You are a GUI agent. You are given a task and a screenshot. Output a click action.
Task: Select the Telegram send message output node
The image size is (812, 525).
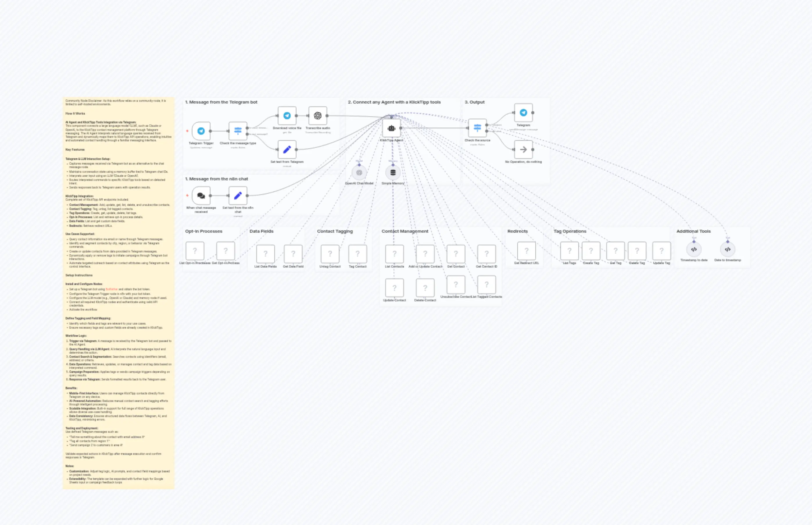(x=523, y=113)
